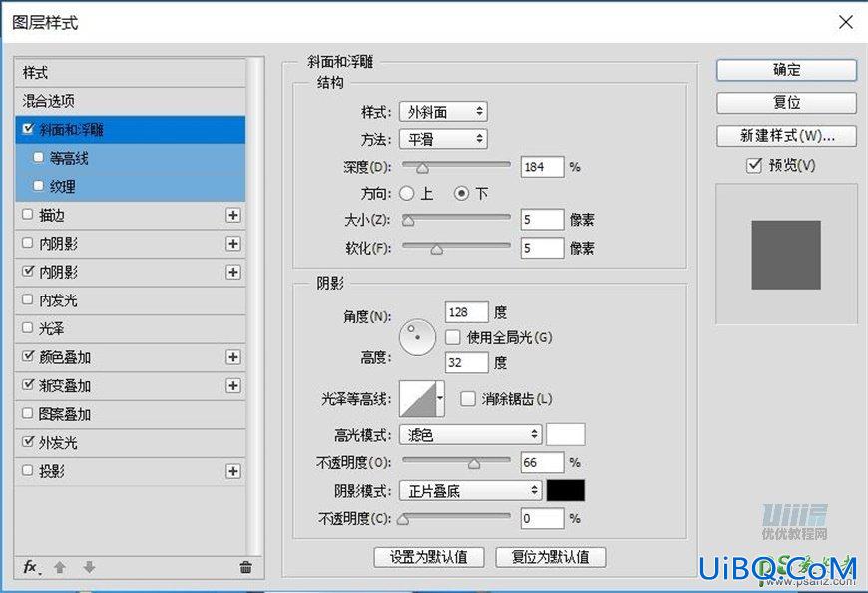Open the black shadow color swatch
The height and width of the screenshot is (593, 868).
[565, 490]
